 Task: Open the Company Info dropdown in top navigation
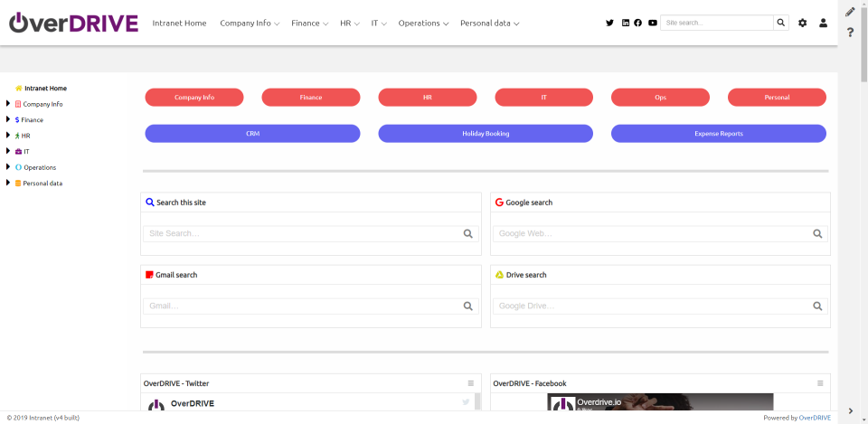(x=250, y=24)
